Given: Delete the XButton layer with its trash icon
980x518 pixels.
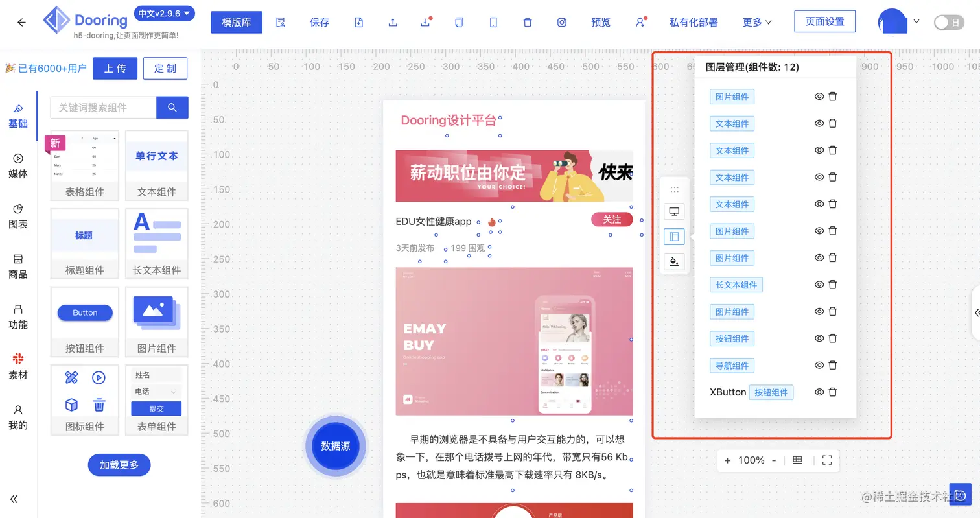Looking at the screenshot, I should tap(833, 392).
